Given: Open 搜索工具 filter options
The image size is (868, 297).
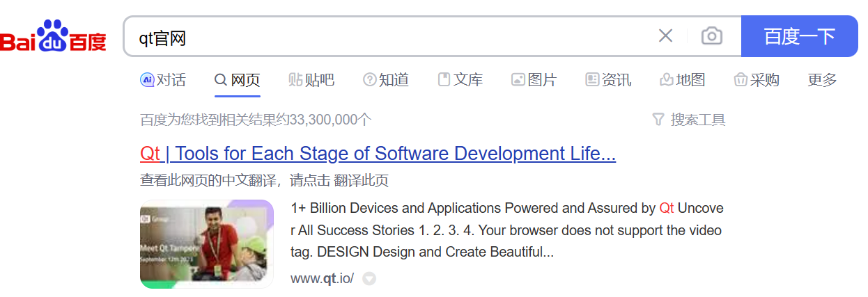Looking at the screenshot, I should pos(689,120).
